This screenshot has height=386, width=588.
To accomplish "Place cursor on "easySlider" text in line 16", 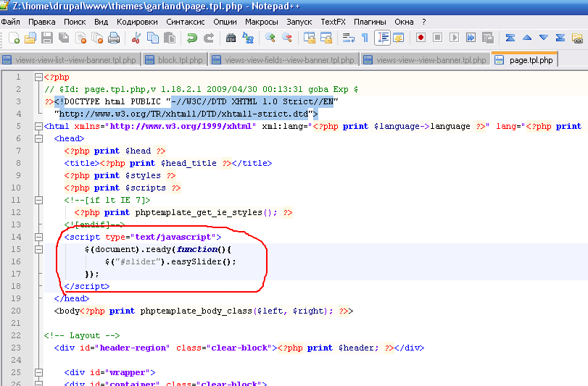I will pyautogui.click(x=196, y=261).
